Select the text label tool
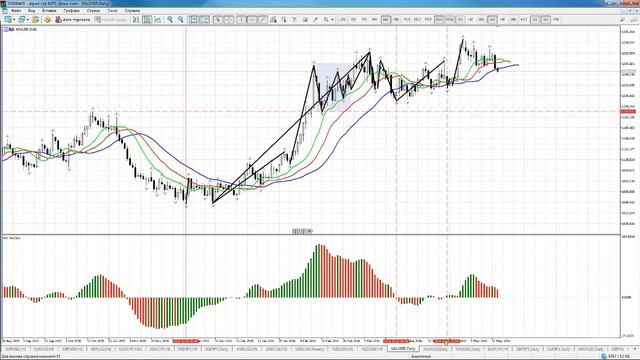Image resolution: width=640 pixels, height=360 pixels. click(304, 20)
